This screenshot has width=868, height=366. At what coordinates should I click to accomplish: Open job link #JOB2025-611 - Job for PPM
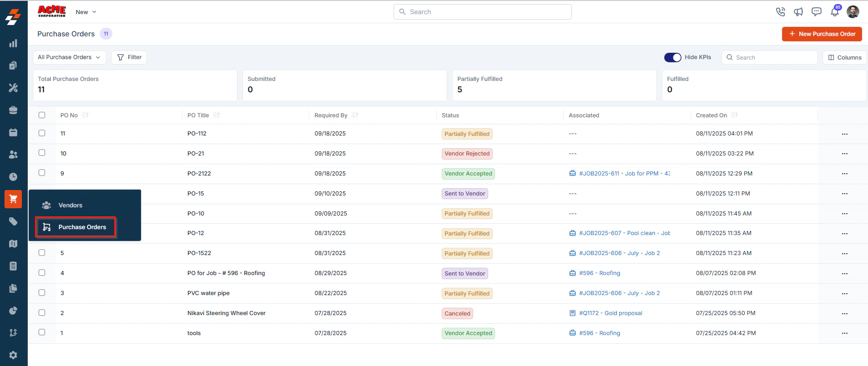pyautogui.click(x=625, y=173)
